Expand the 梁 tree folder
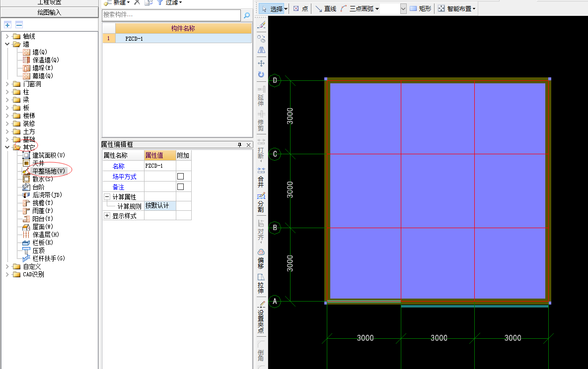The image size is (588, 369). tap(7, 100)
